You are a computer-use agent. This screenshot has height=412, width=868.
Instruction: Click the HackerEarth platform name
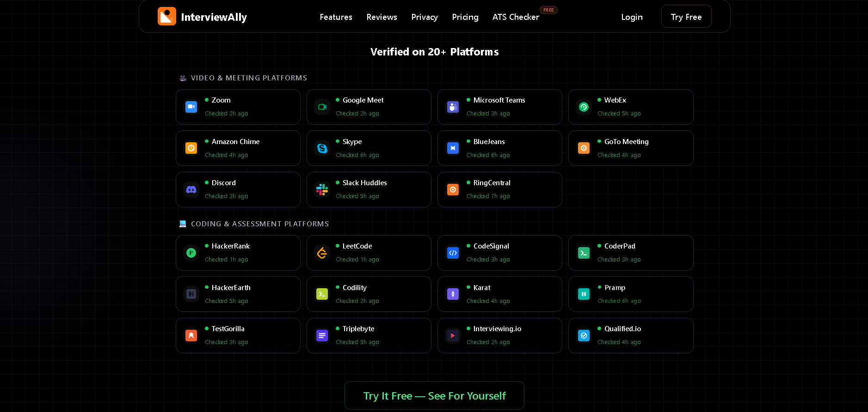tap(231, 288)
